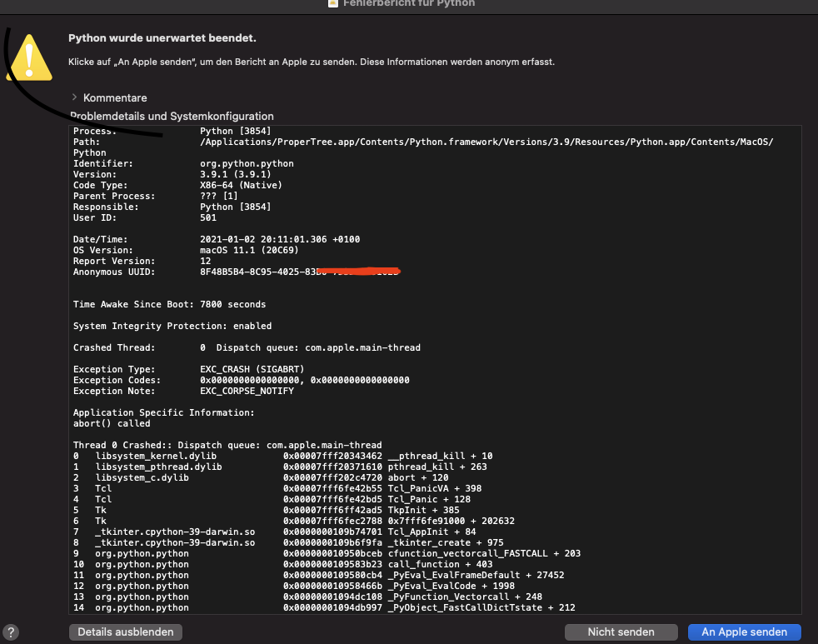Click the ProperTree.app path line

click(486, 142)
